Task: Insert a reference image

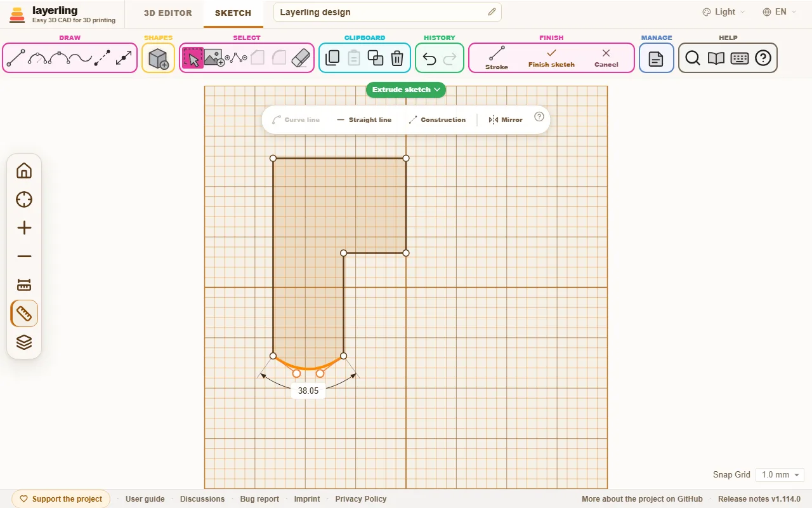Action: pyautogui.click(x=214, y=58)
